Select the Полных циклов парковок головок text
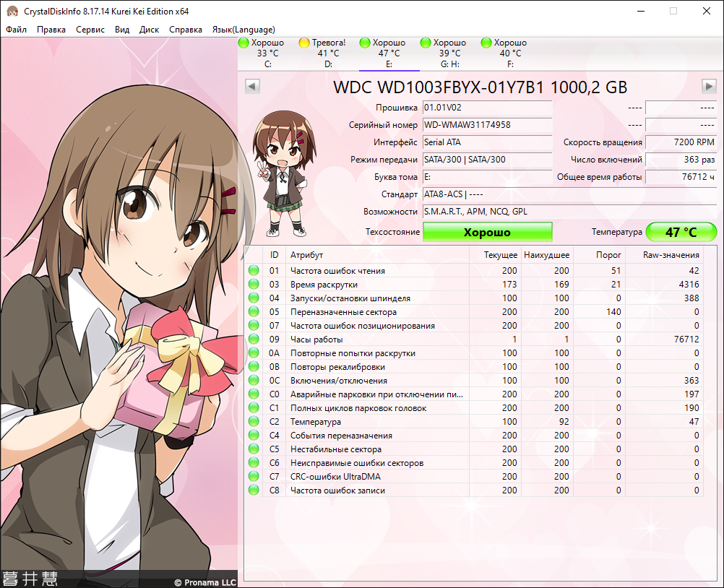Viewport: 724px width, 588px height. click(x=358, y=408)
